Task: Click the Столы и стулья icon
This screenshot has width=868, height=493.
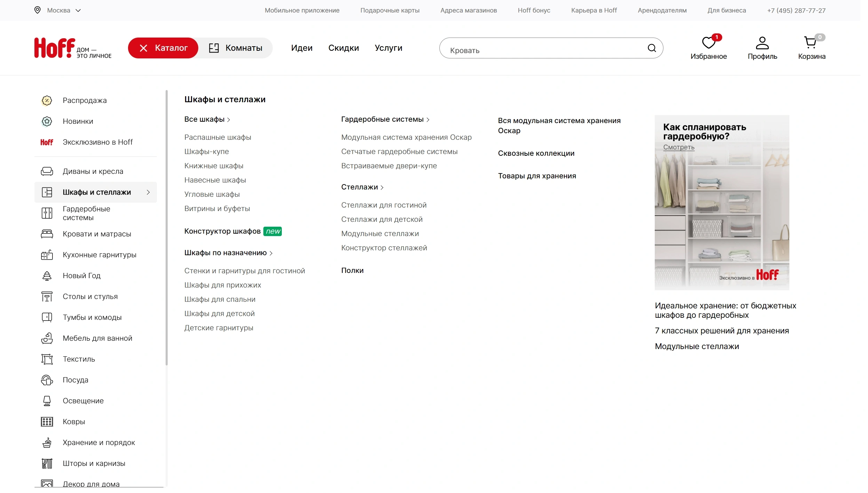Action: pos(47,297)
